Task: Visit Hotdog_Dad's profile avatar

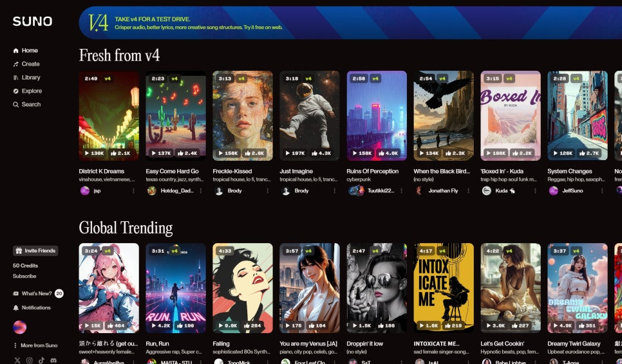Action: [151, 190]
